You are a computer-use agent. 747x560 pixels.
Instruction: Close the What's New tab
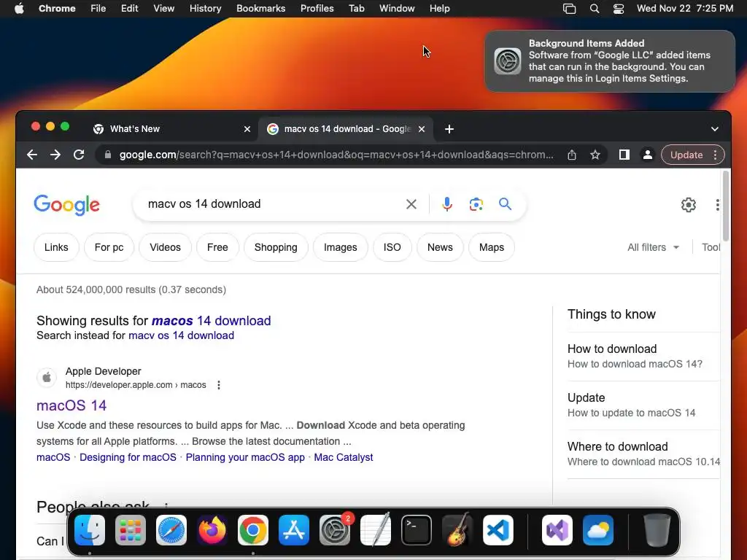(247, 129)
